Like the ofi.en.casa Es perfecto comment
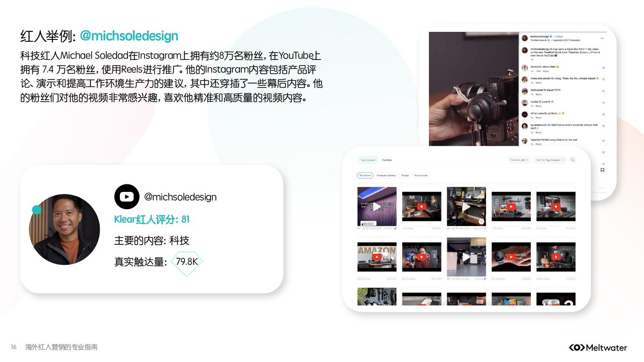644x362 pixels. (x=603, y=114)
